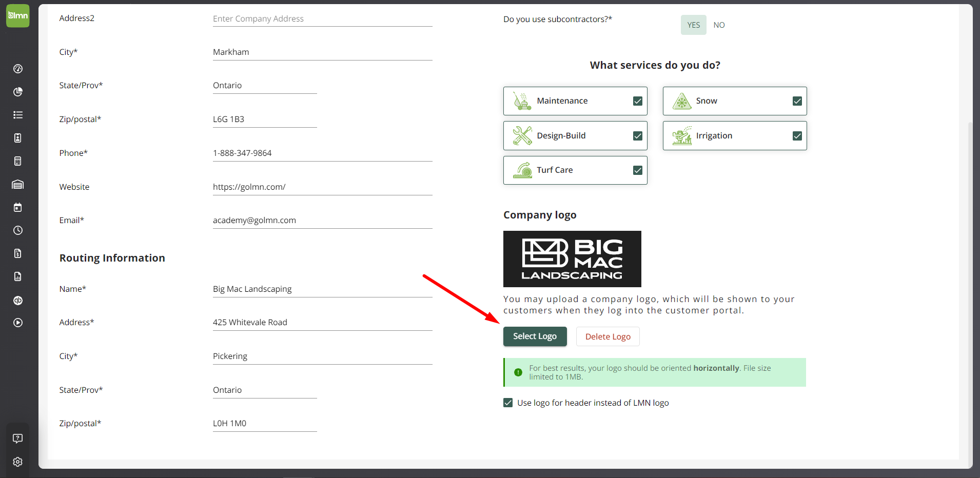Click the contact card CRM icon

[x=18, y=137]
